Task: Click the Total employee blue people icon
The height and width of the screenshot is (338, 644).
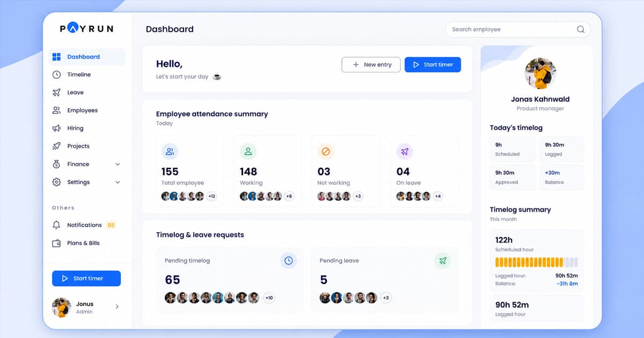Action: tap(170, 152)
